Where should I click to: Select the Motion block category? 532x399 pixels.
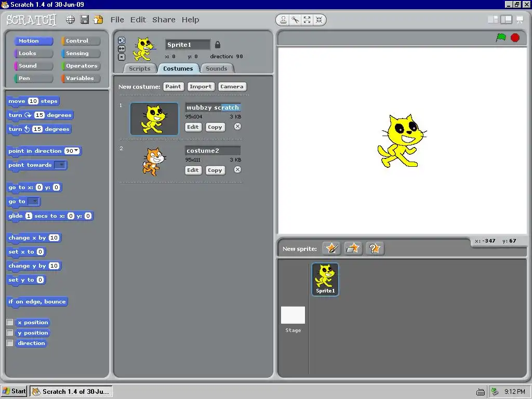(34, 41)
